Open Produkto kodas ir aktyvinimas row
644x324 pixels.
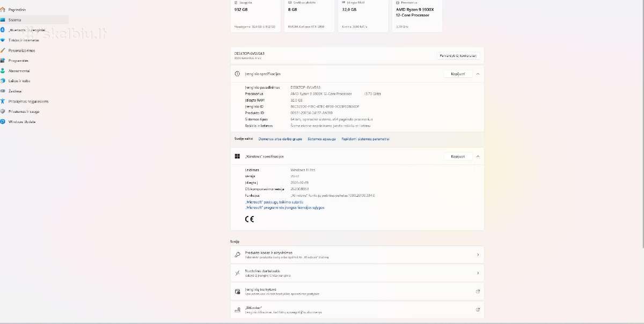pyautogui.click(x=357, y=255)
